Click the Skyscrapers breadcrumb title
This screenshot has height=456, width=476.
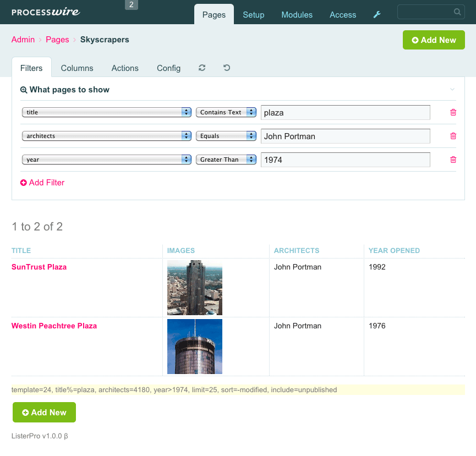click(x=105, y=40)
